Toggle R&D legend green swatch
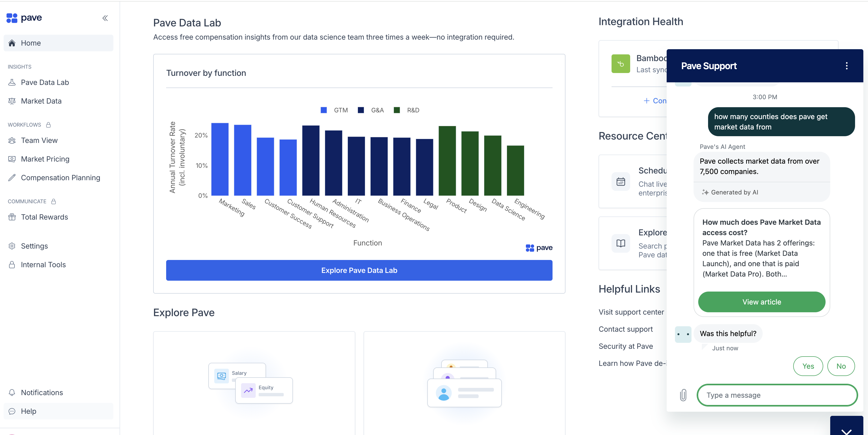 [396, 110]
